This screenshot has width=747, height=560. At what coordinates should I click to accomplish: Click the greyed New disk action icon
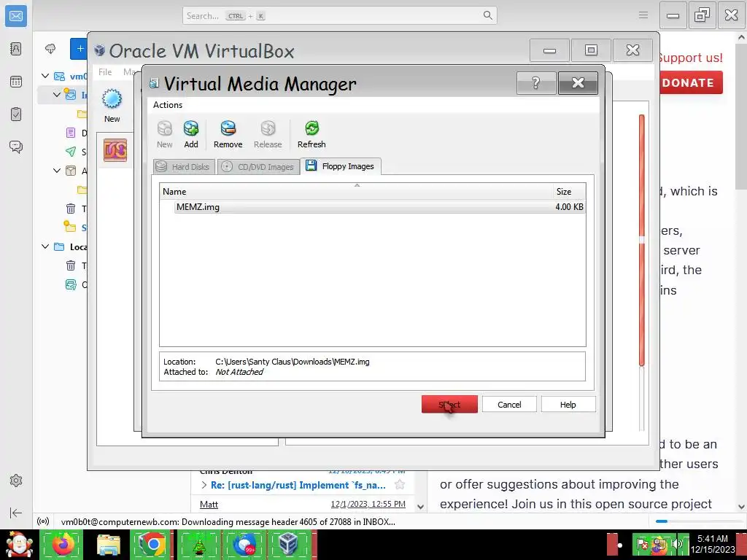click(164, 128)
